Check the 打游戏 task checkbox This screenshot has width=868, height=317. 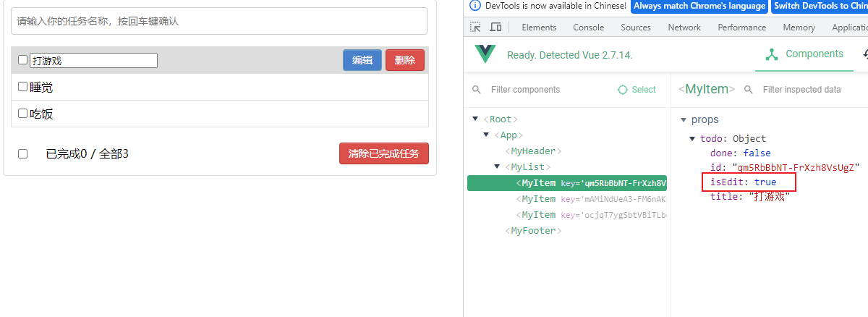(x=22, y=60)
